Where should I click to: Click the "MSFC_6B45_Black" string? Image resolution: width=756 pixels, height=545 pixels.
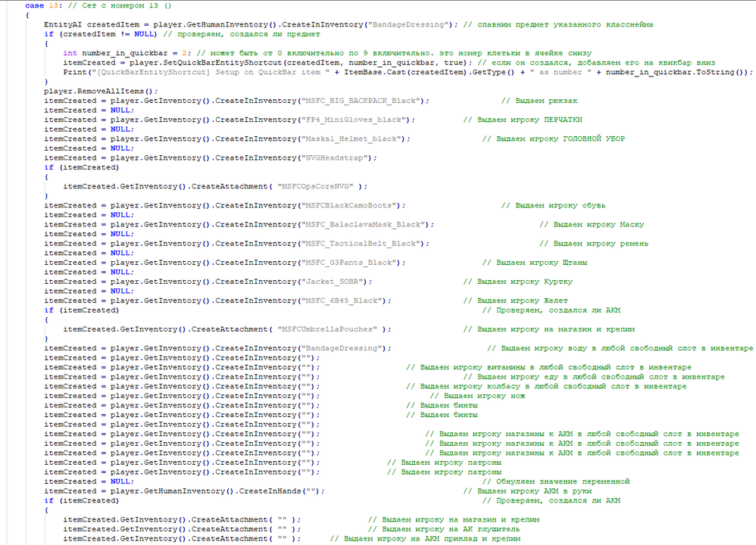coord(342,301)
